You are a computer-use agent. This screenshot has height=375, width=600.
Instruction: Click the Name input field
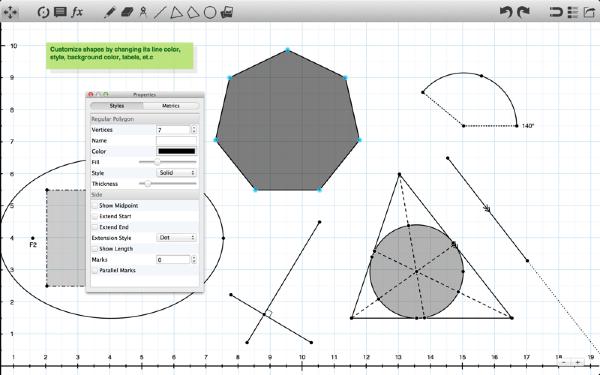coord(176,140)
